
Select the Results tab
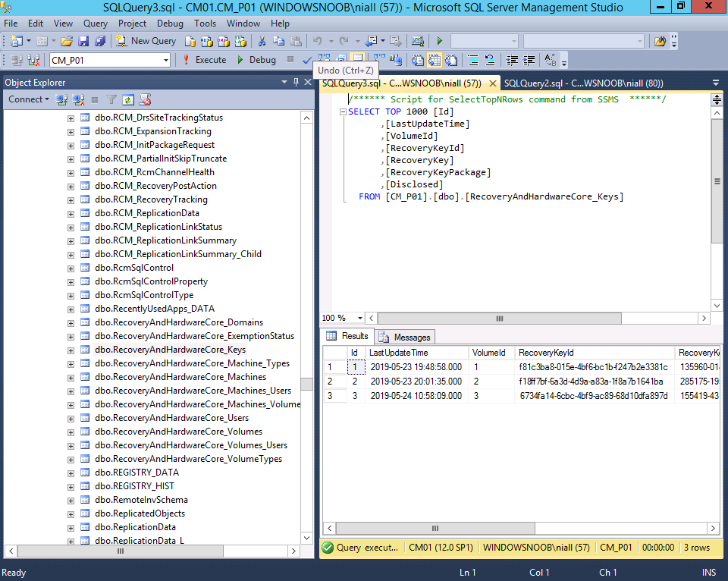pyautogui.click(x=347, y=336)
